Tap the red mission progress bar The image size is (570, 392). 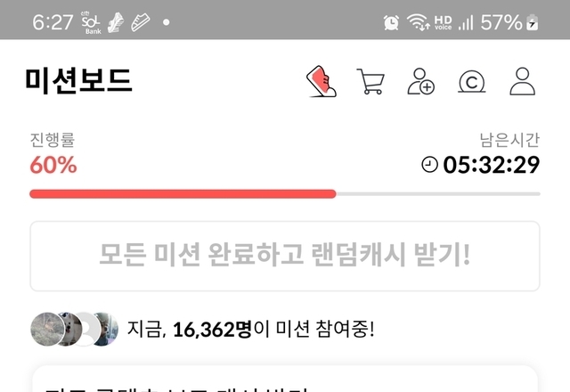(x=183, y=194)
